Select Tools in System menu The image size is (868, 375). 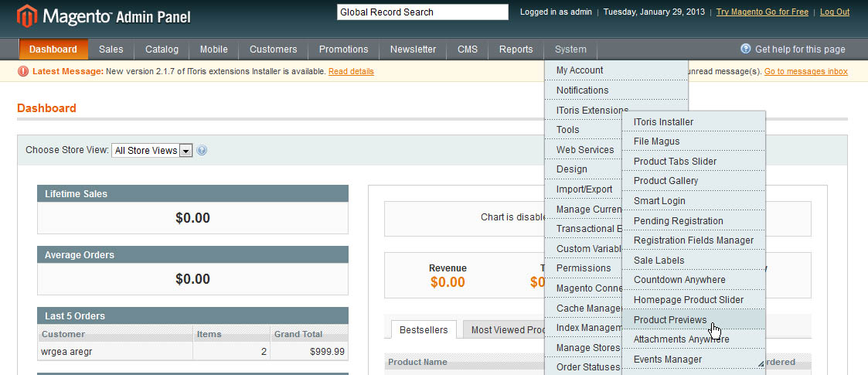[x=583, y=130]
